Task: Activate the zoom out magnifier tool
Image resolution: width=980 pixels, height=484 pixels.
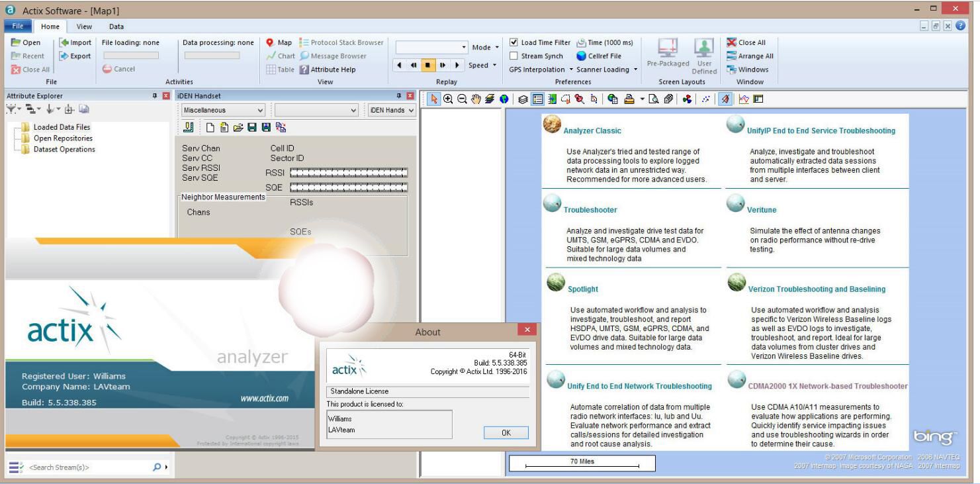Action: (462, 99)
